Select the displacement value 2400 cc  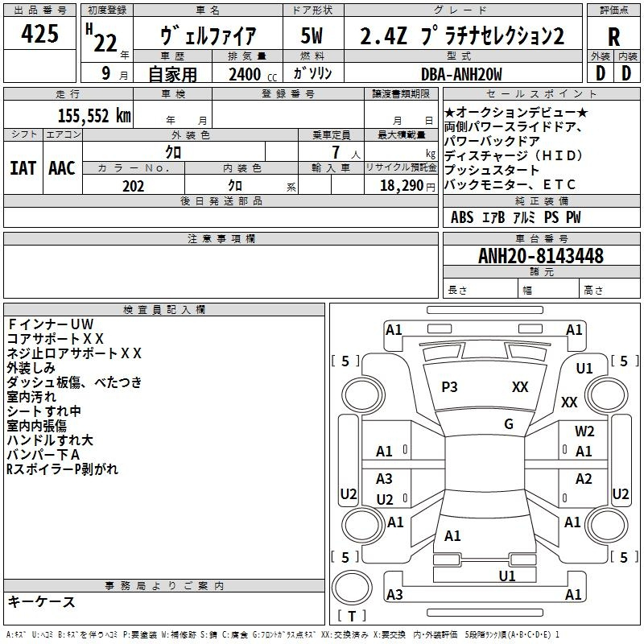click(253, 74)
